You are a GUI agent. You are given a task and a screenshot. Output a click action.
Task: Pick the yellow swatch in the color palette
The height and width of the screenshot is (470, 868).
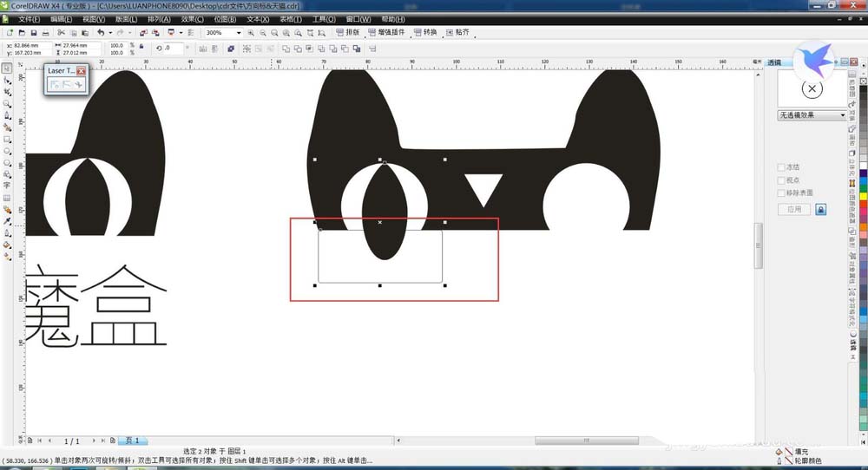click(x=863, y=197)
